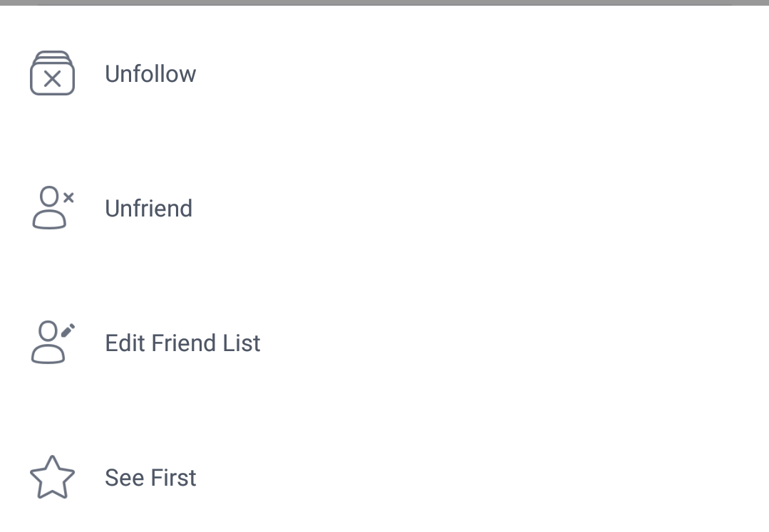Tap the stacked cards icon next to Unfollow

click(52, 73)
